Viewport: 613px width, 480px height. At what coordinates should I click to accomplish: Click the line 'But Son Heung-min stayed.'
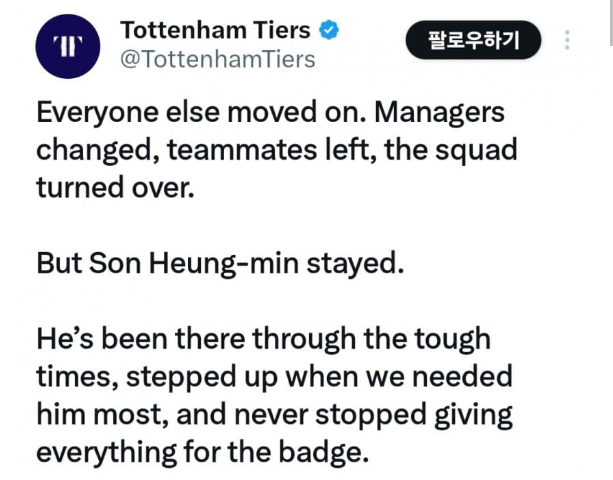tap(220, 263)
